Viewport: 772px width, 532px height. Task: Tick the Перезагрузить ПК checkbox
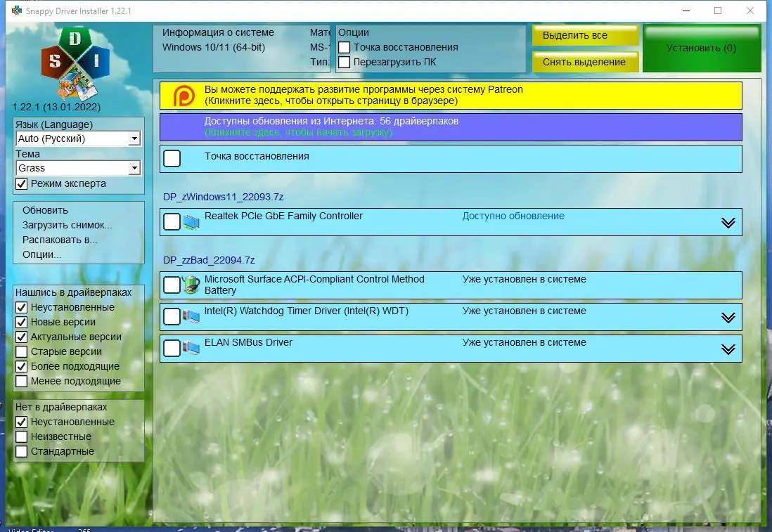pyautogui.click(x=345, y=62)
